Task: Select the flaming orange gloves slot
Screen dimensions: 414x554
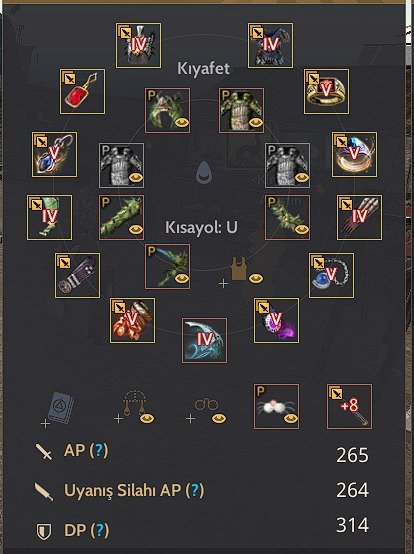Action: pos(132,320)
